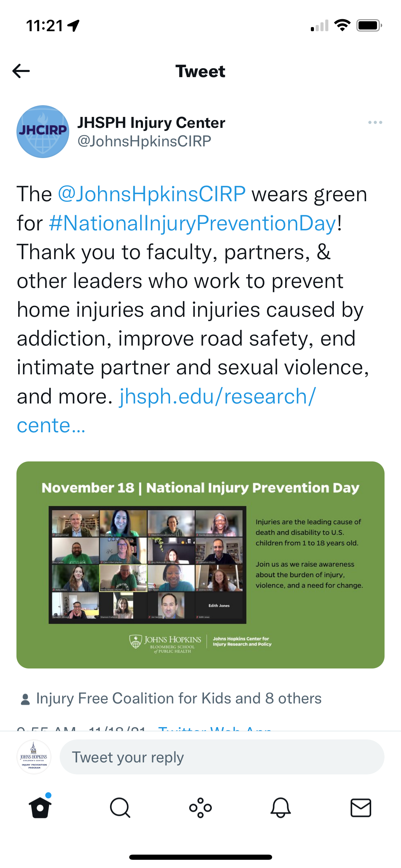Open the Spaces tab
Viewport: 401px width, 868px height.
200,808
